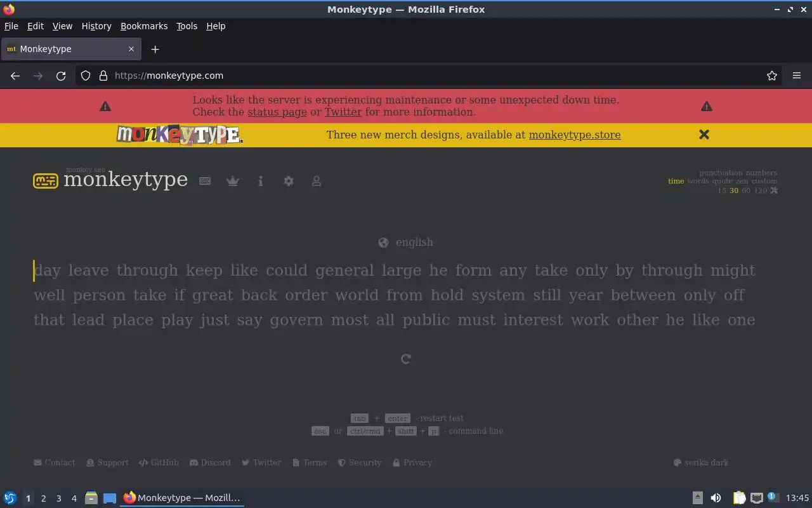Click the Discord footer link
Viewport: 812px width, 508px height.
pos(210,463)
